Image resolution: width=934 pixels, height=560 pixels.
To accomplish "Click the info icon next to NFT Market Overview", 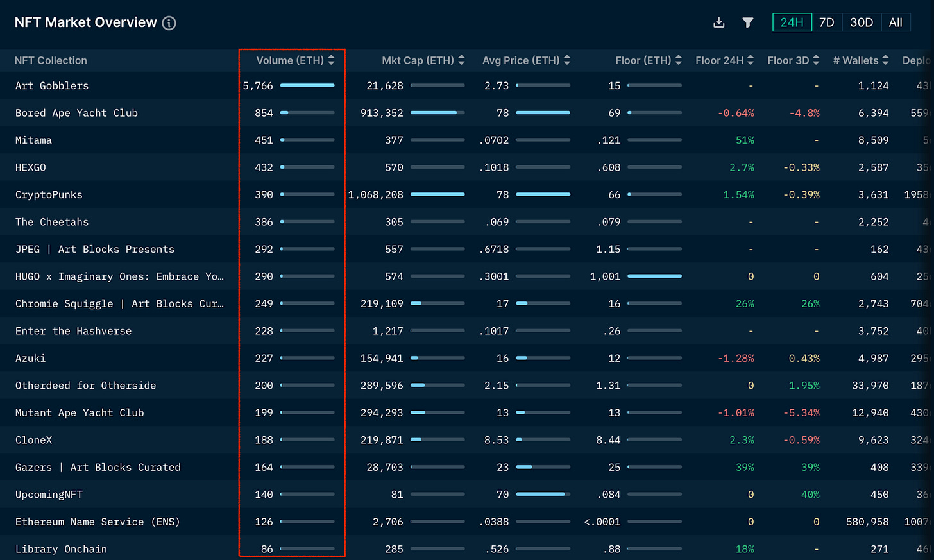I will tap(169, 23).
